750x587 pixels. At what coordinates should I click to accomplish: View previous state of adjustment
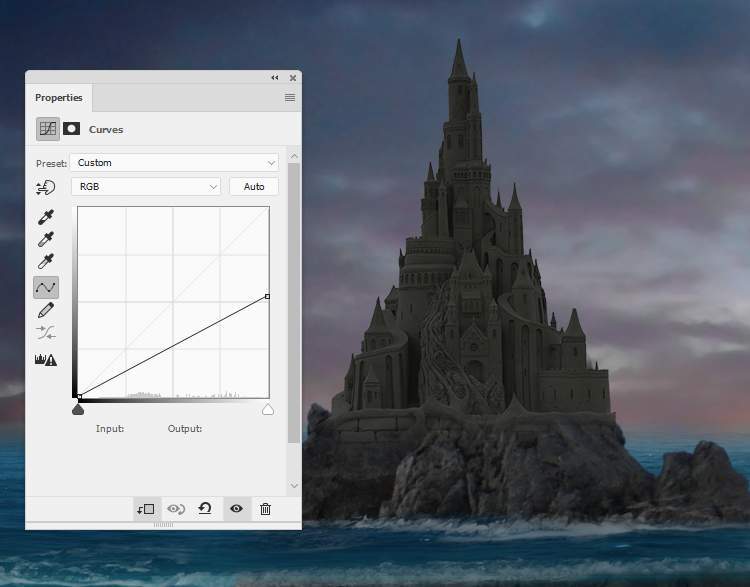(176, 509)
